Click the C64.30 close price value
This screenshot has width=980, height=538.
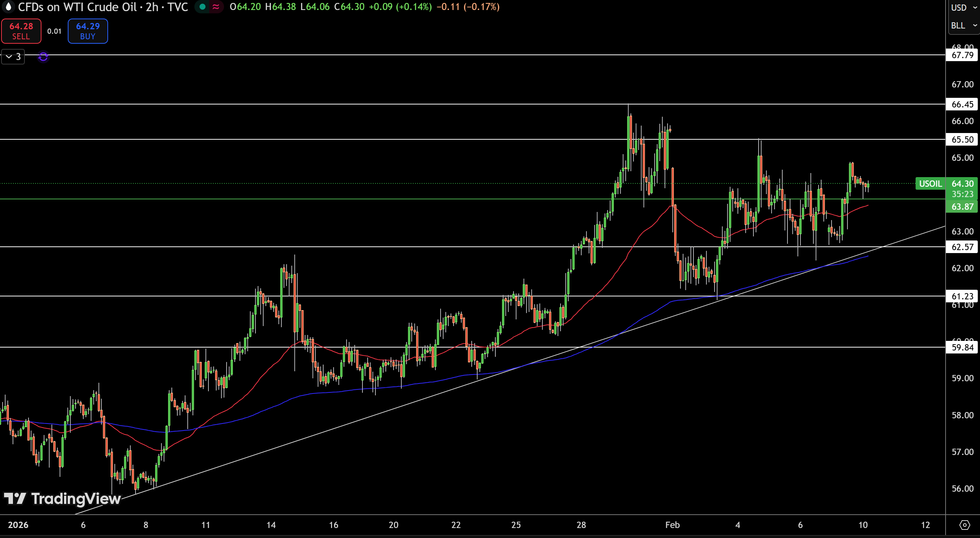pos(349,7)
